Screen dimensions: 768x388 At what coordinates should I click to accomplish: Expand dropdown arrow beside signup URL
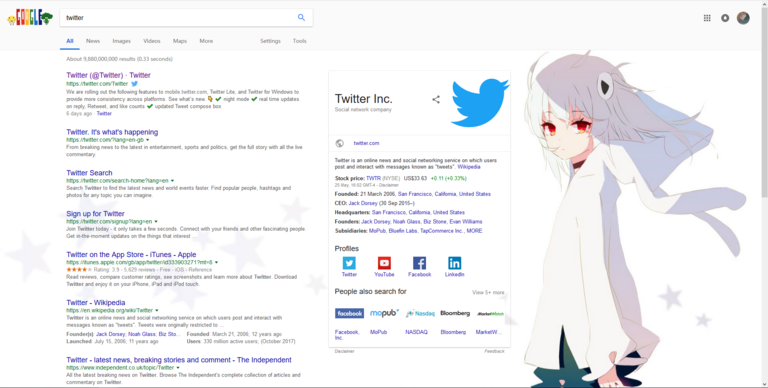click(x=156, y=221)
